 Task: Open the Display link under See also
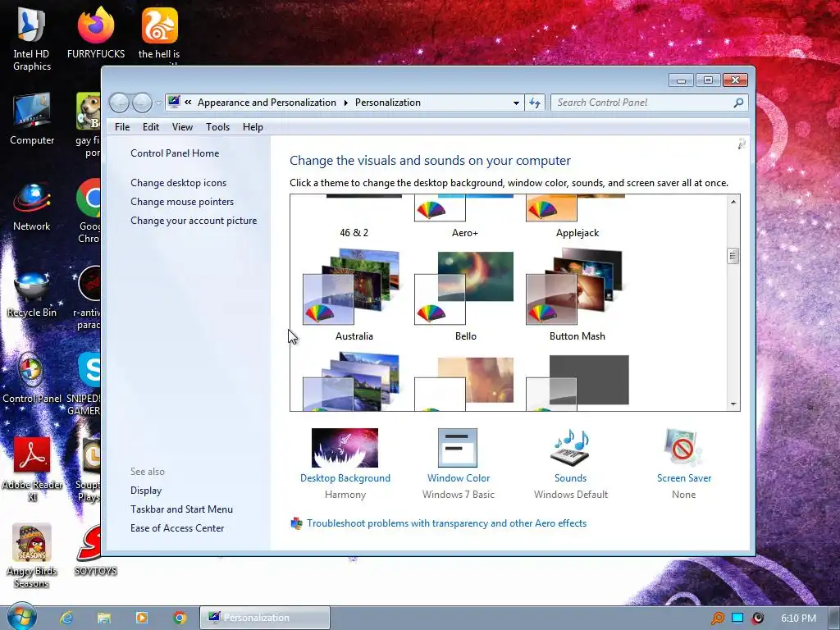pos(146,491)
